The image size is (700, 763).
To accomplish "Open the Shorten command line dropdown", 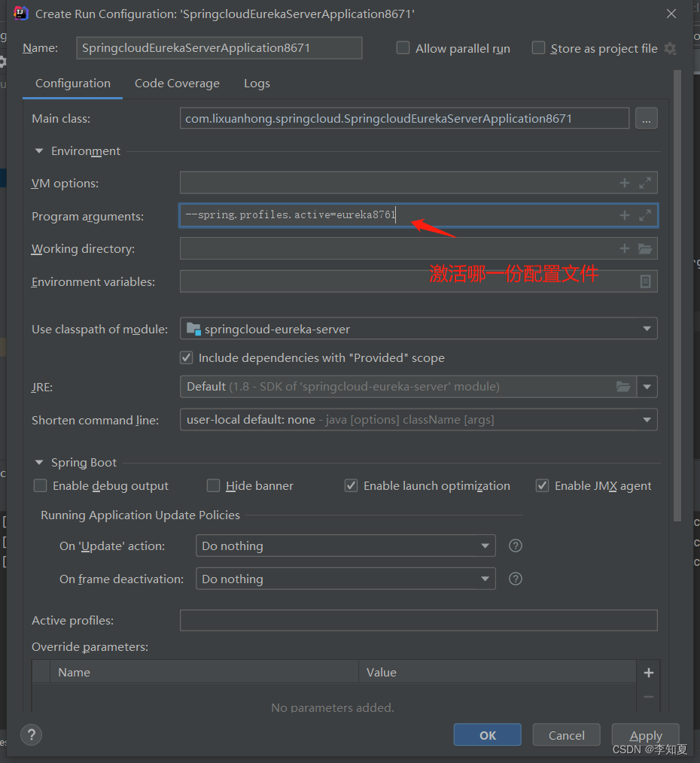I will tap(418, 420).
